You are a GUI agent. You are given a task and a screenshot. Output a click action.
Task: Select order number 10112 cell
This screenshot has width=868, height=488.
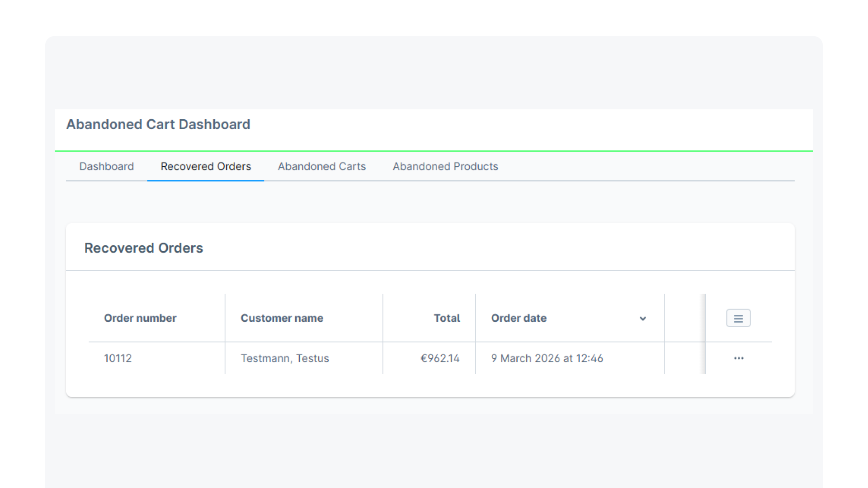(118, 358)
